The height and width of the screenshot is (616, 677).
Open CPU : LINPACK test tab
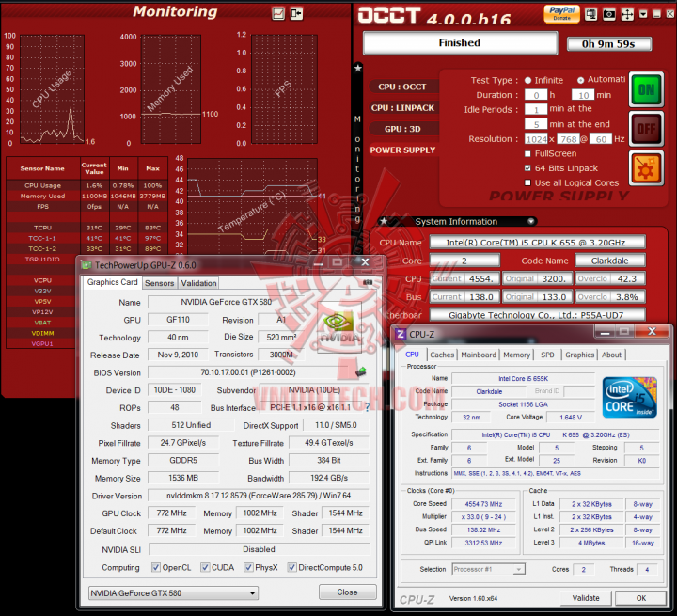(x=402, y=108)
